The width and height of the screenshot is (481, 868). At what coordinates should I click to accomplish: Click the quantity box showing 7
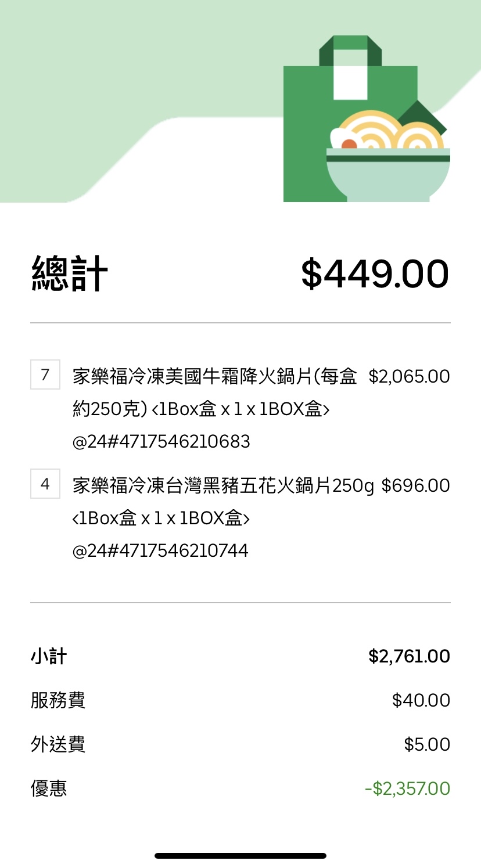click(45, 375)
